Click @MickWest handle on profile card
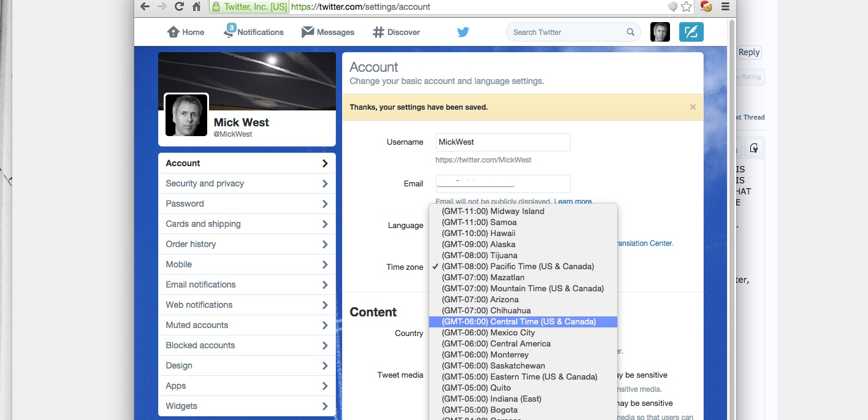Image resolution: width=868 pixels, height=420 pixels. 232,134
